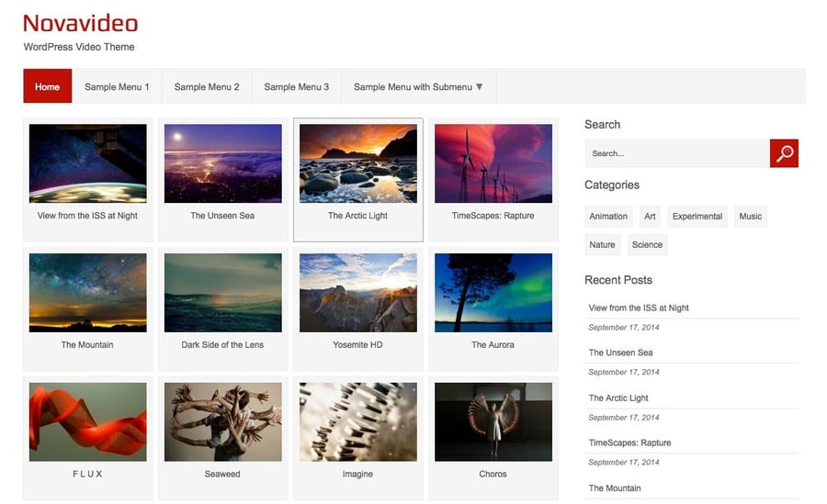Screen dimensions: 827x504
Task: Click the date under The Arctic Light post
Action: [624, 418]
